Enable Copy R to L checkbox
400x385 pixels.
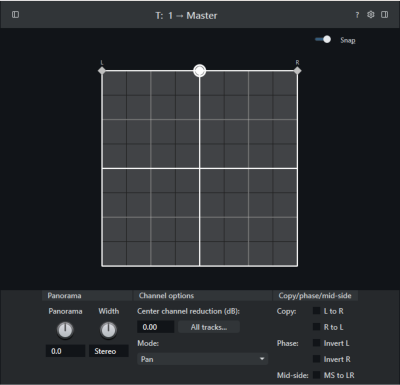click(x=316, y=327)
